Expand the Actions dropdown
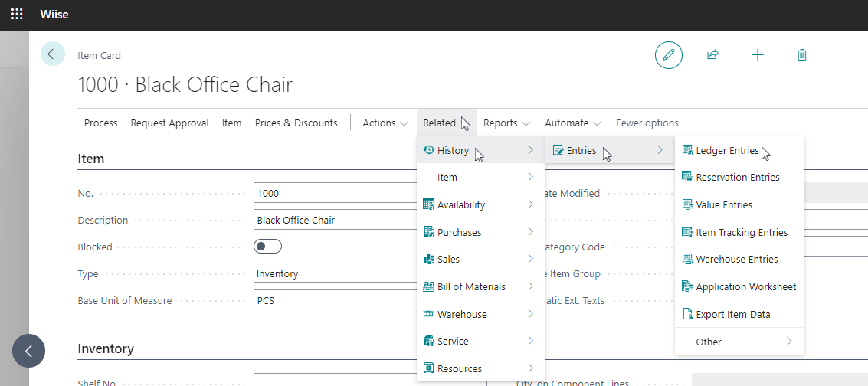The width and height of the screenshot is (868, 386). (385, 123)
